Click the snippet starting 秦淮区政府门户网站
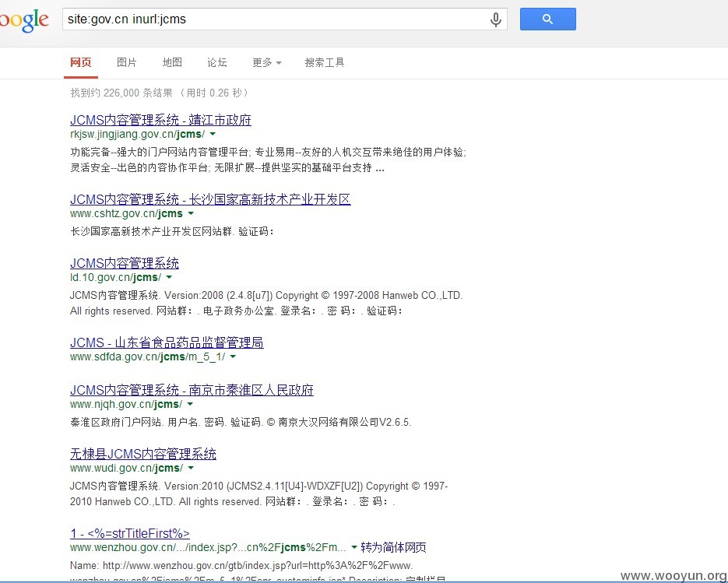728x583 pixels. coord(241,422)
